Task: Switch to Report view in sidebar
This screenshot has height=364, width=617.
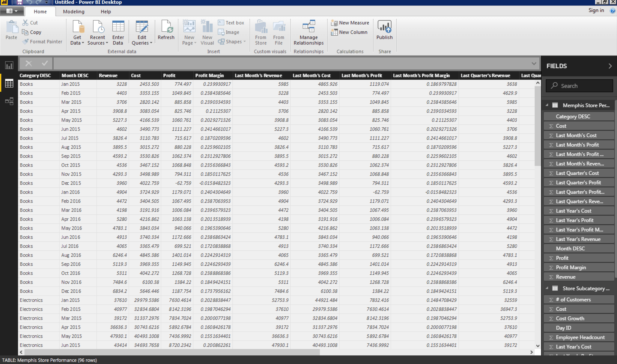Action: click(x=9, y=65)
